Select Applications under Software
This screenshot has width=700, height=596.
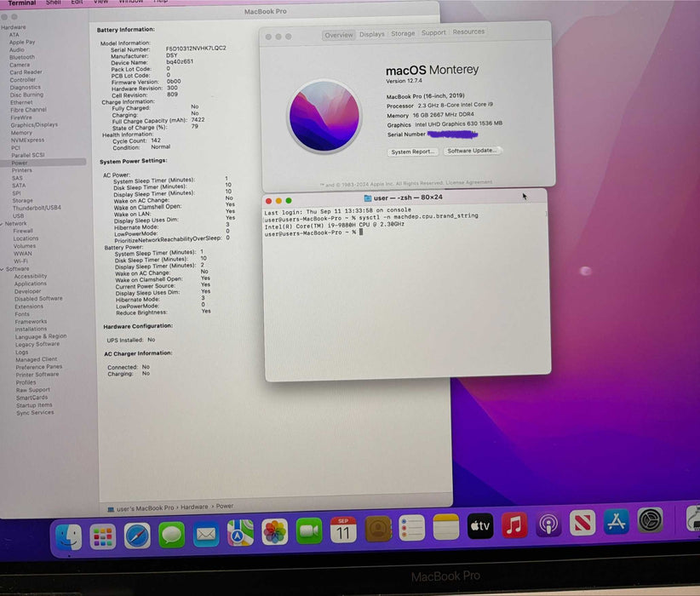pyautogui.click(x=31, y=284)
